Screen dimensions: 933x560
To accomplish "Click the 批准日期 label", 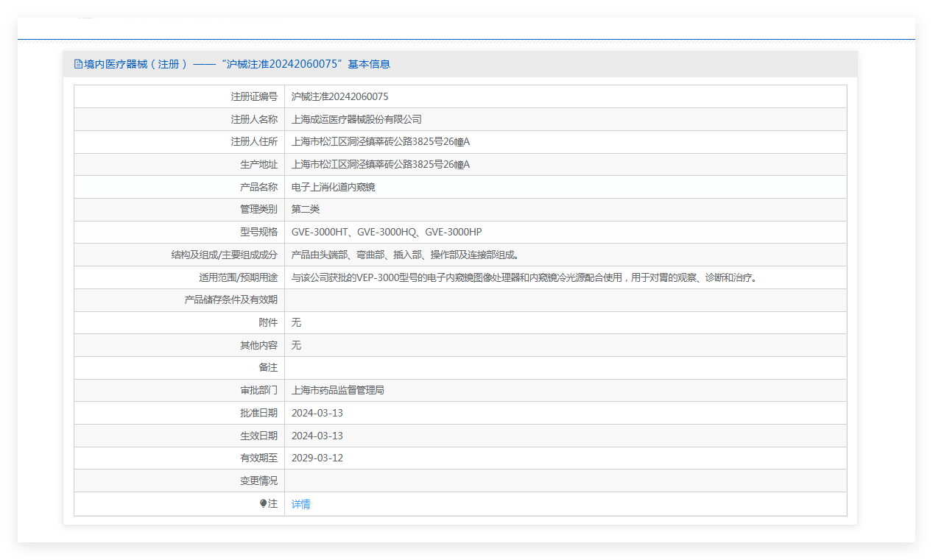I will pos(258,413).
